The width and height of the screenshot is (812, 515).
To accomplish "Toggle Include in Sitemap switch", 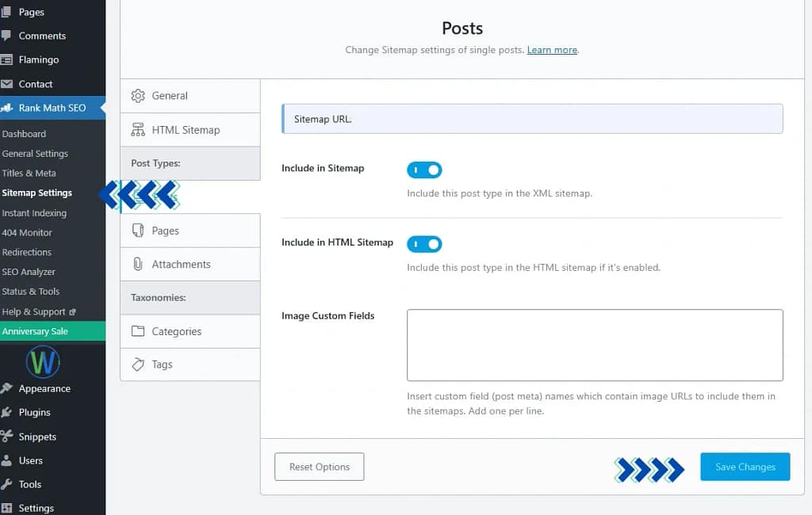I will tap(424, 170).
